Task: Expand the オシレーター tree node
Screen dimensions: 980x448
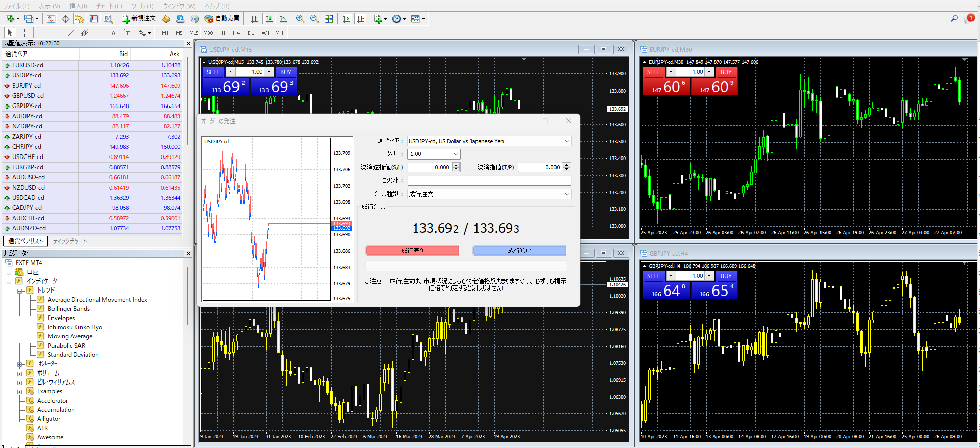Action: [20, 364]
